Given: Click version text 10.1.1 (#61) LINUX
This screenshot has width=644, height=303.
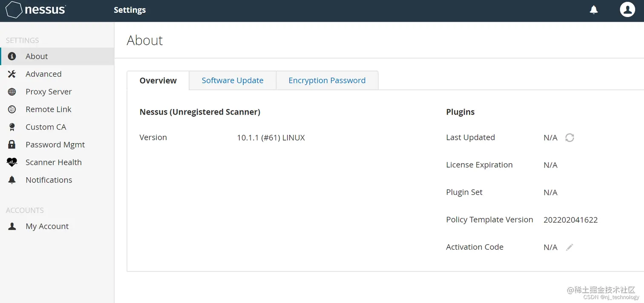Looking at the screenshot, I should [271, 138].
